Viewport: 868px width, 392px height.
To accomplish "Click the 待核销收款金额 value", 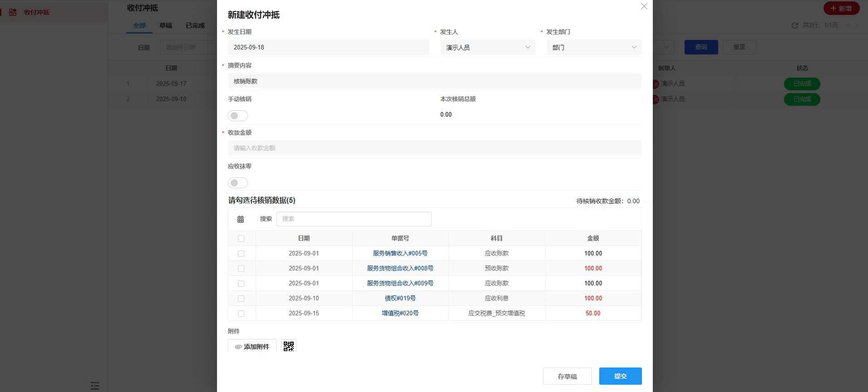I will pyautogui.click(x=633, y=201).
